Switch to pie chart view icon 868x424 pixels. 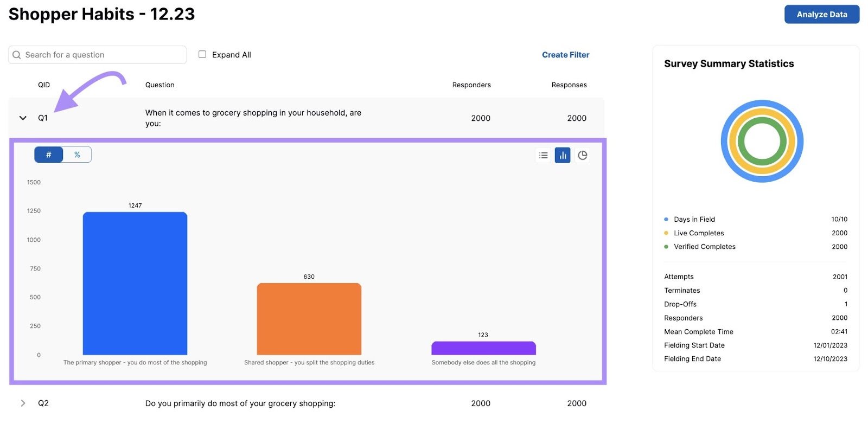582,156
